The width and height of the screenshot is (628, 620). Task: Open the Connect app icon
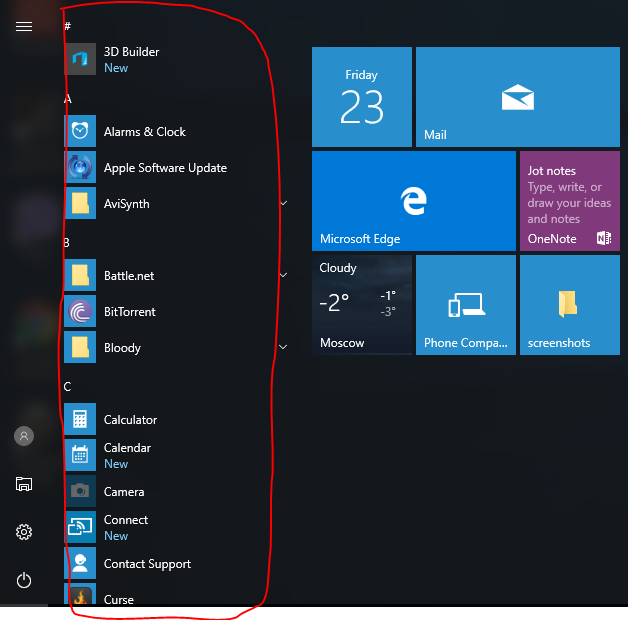tap(80, 527)
